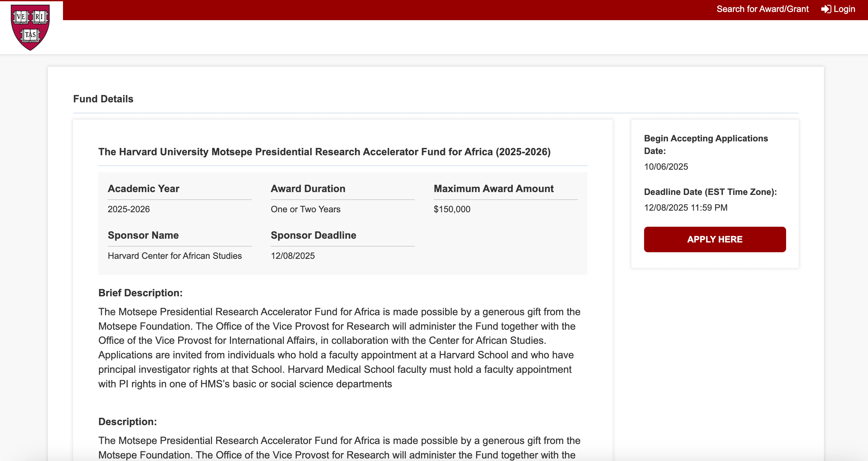Click the One or Two Years duration text
The width and height of the screenshot is (868, 461).
305,209
